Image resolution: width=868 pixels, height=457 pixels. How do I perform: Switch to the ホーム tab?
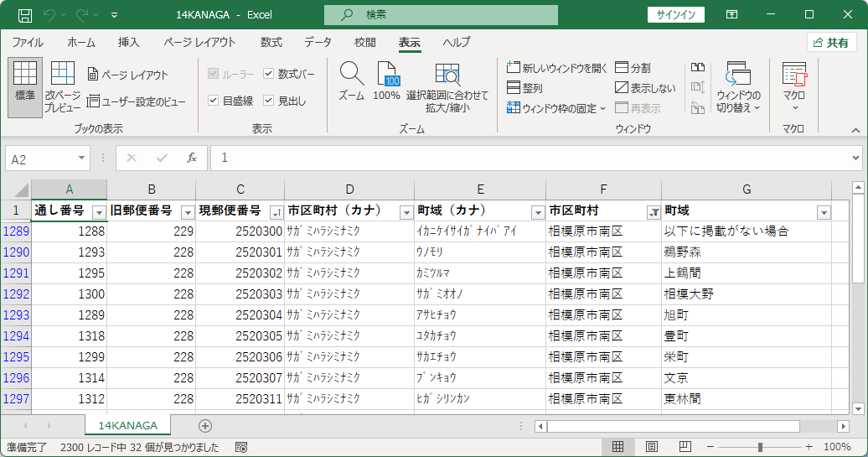tap(80, 42)
